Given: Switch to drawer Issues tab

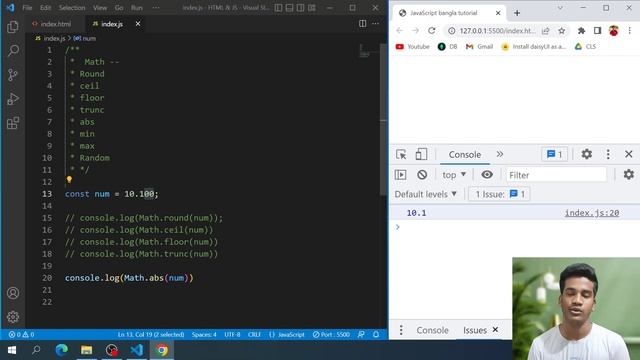Looking at the screenshot, I should point(474,330).
